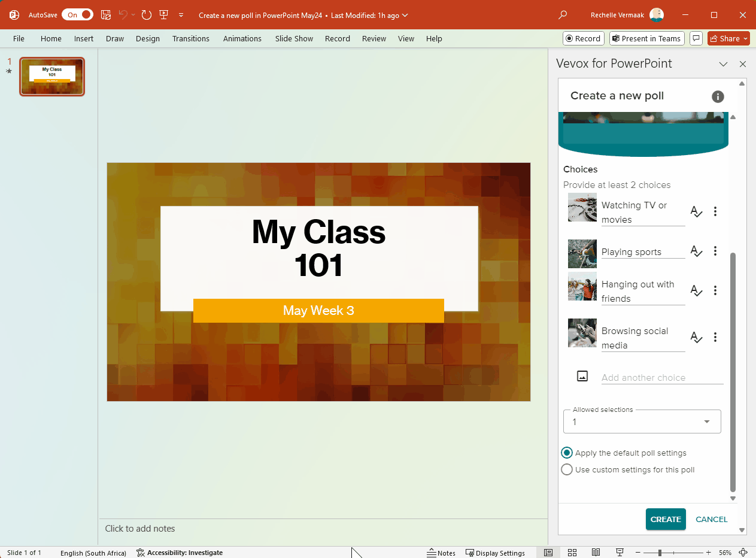Screen dimensions: 756x558
Task: Toggle AutoSave off
Action: pyautogui.click(x=77, y=14)
